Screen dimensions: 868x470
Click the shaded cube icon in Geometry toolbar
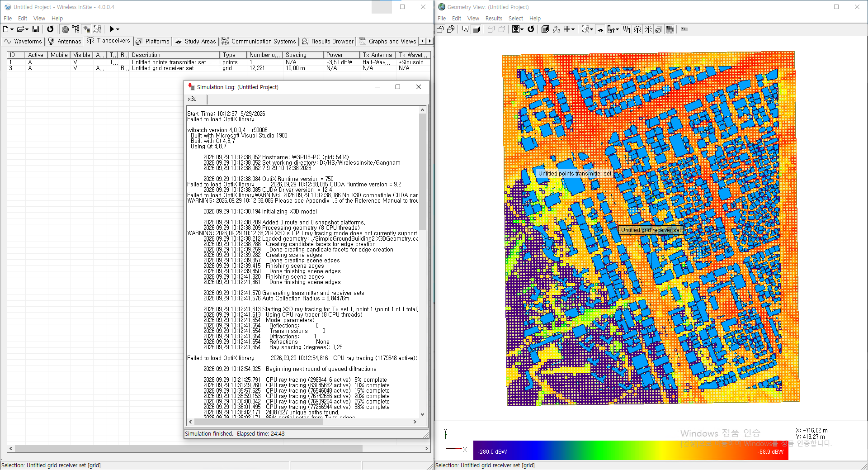coord(476,29)
